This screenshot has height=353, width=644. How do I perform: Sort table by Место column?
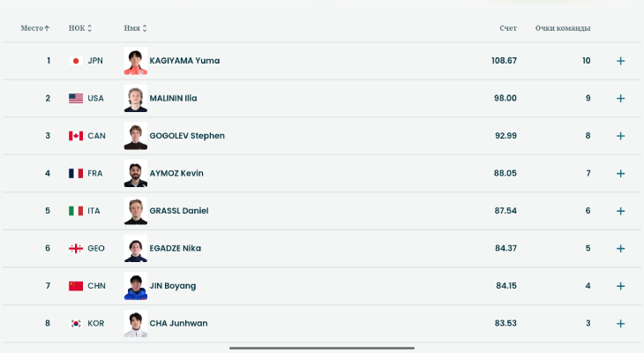coord(35,28)
